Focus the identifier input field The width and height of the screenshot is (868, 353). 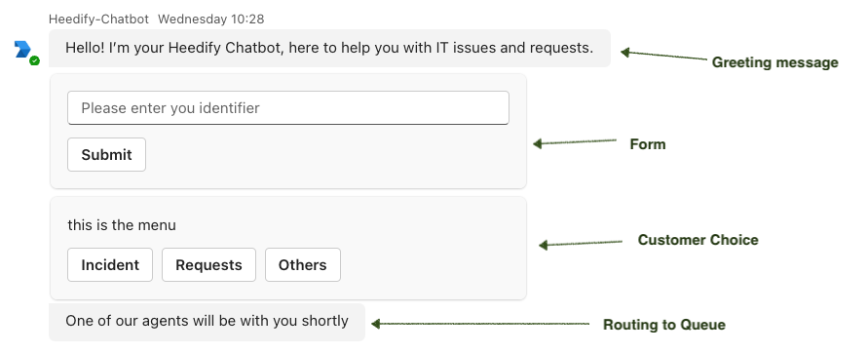pos(287,107)
